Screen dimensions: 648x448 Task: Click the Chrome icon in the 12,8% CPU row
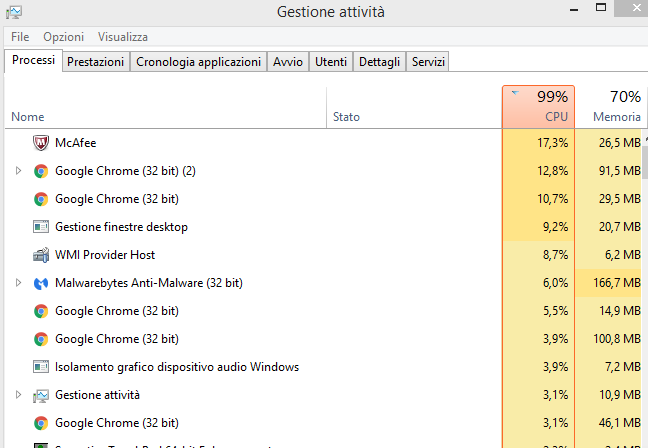[x=41, y=171]
